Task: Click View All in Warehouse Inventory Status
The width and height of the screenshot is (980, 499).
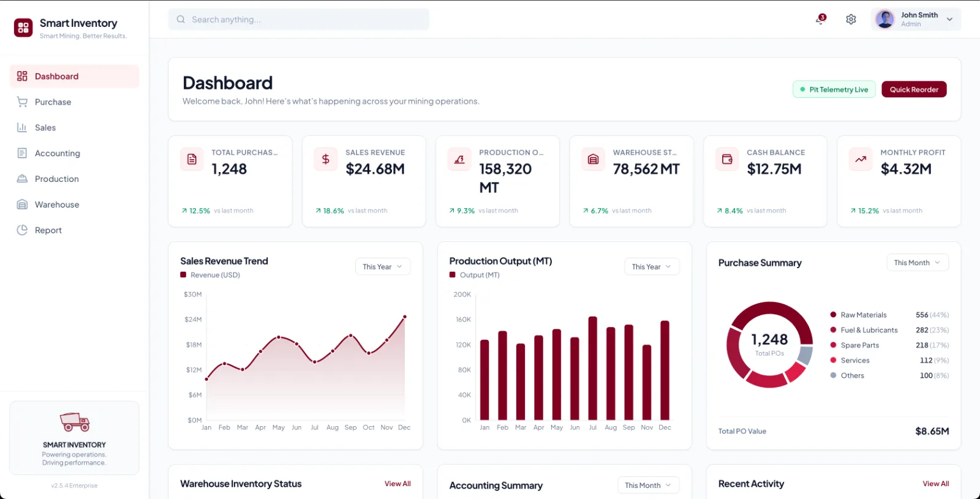Action: pyautogui.click(x=398, y=484)
